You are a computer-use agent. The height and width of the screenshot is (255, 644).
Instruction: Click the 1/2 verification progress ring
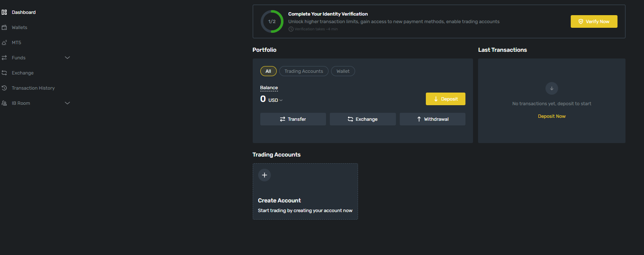click(x=272, y=21)
